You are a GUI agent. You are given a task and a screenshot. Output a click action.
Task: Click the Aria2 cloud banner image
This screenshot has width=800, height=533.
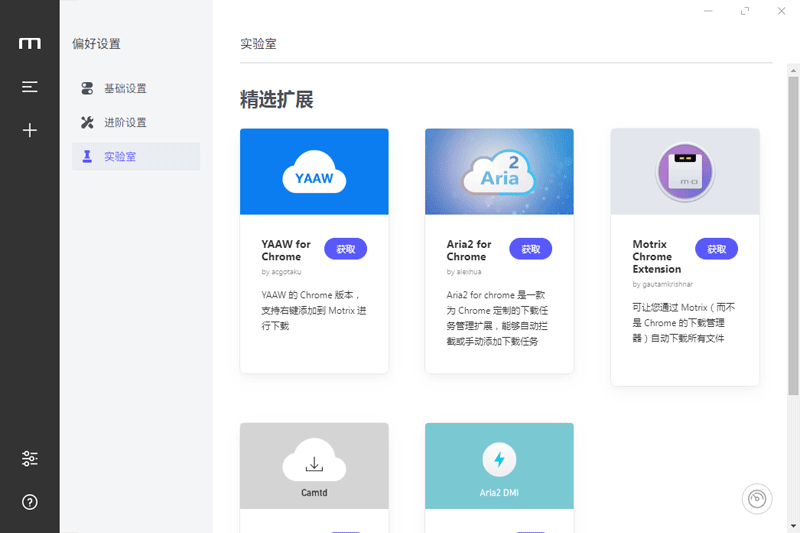click(499, 172)
